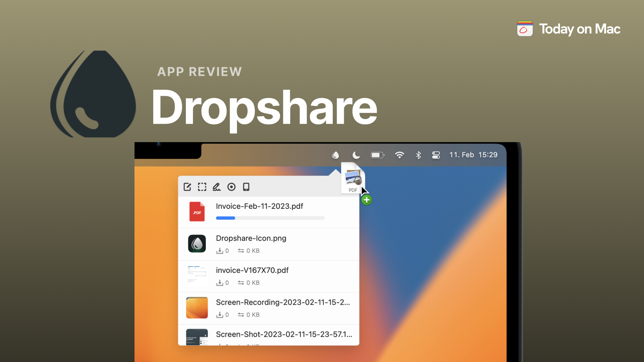
Task: Open the Dropshare droplet menu bar icon
Action: (x=336, y=155)
